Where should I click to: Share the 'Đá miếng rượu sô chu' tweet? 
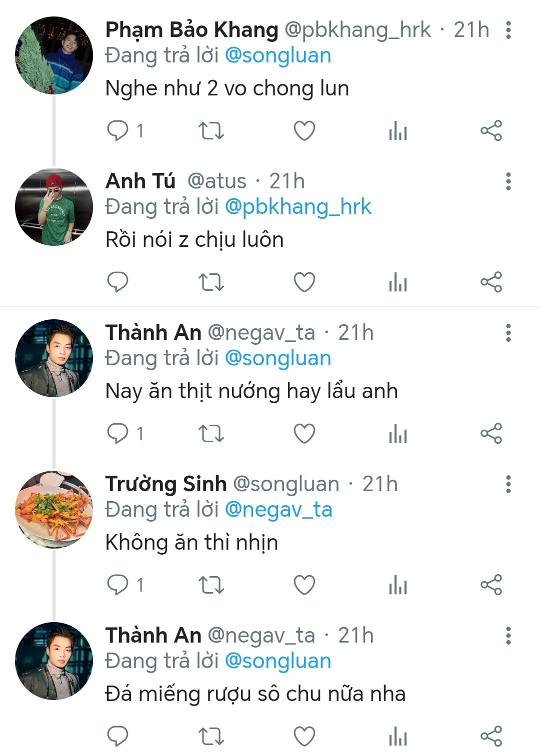tap(491, 736)
